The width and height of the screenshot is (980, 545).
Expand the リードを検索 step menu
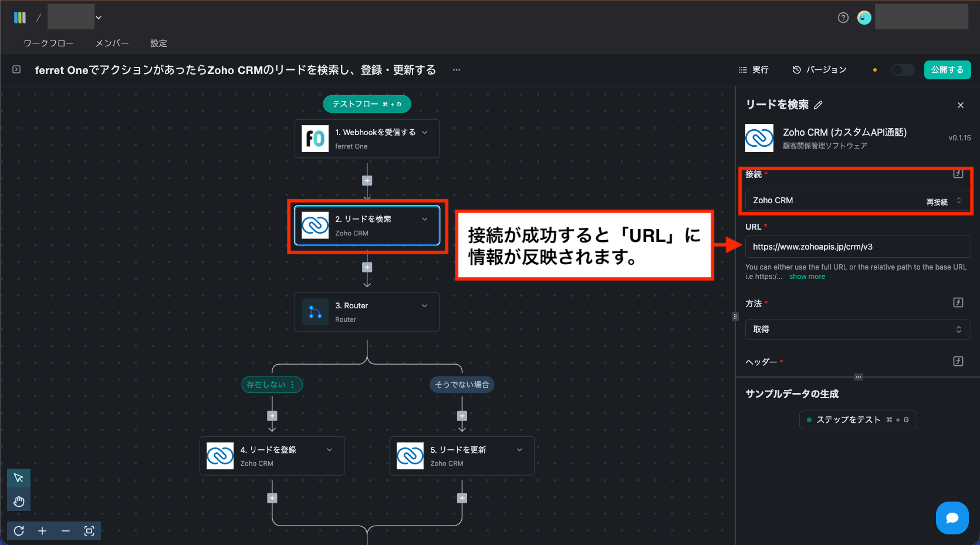[x=425, y=219]
